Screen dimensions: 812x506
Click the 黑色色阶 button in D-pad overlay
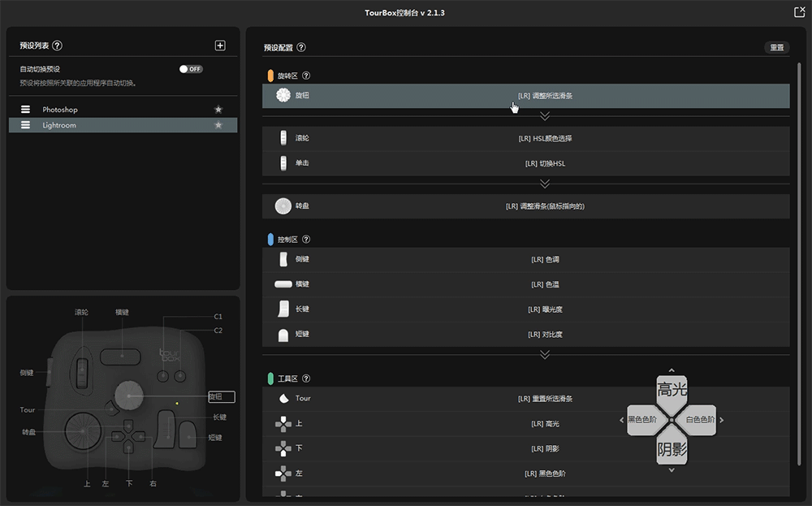tap(642, 420)
